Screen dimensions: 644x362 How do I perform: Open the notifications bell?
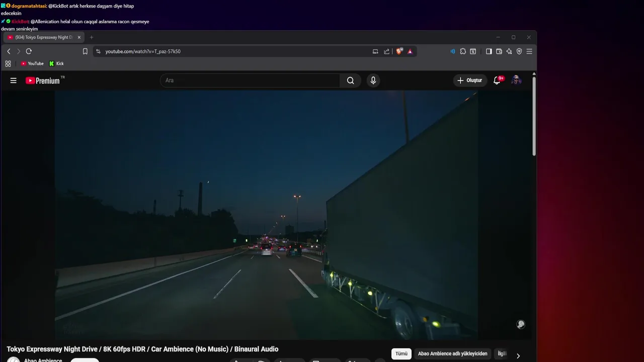click(497, 80)
